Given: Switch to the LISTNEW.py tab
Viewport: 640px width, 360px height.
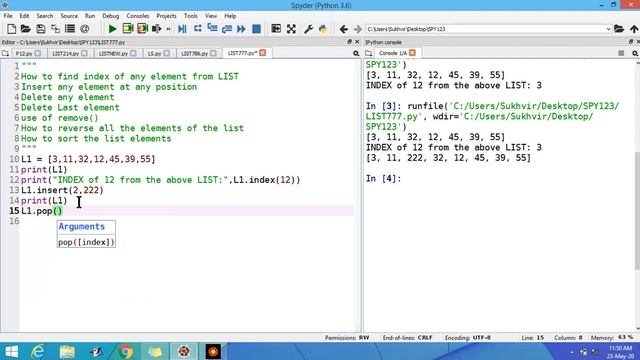Looking at the screenshot, I should coord(113,53).
